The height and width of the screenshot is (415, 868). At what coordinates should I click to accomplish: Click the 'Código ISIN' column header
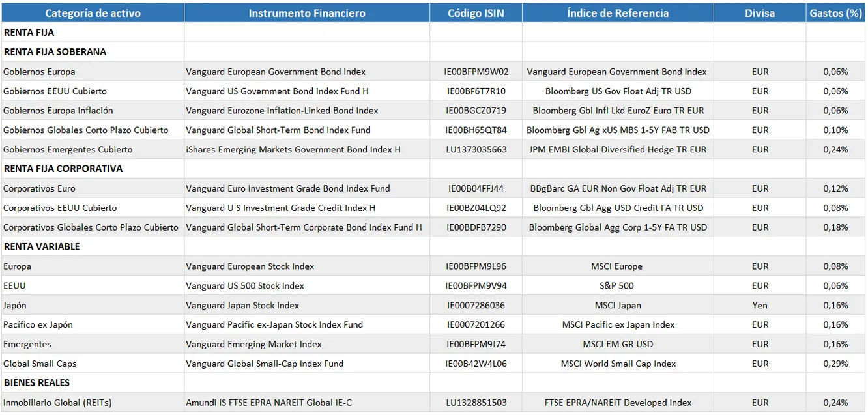pos(476,13)
